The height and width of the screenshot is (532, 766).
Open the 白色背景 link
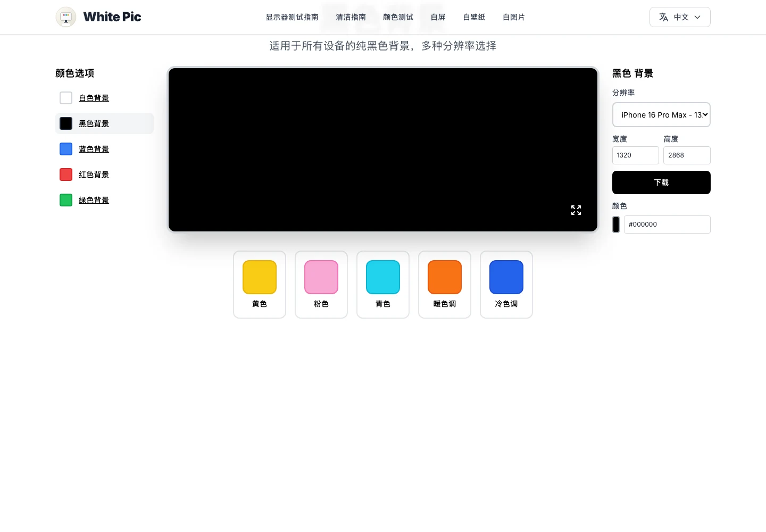94,98
